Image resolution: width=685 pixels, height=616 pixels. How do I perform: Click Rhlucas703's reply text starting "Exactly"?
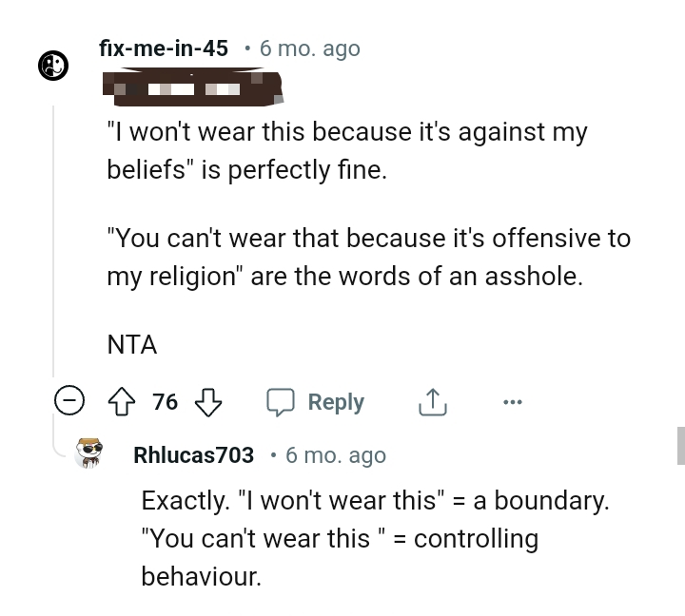[374, 538]
